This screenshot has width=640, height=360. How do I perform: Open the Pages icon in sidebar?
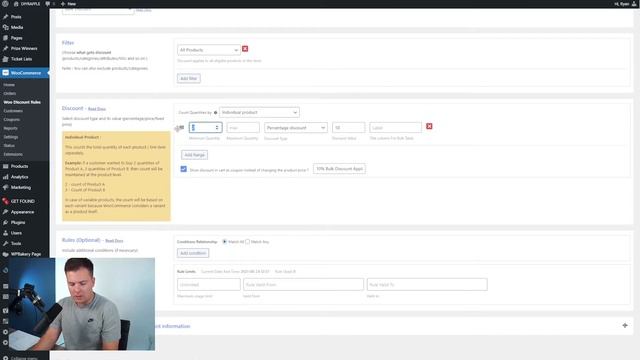tap(5, 38)
